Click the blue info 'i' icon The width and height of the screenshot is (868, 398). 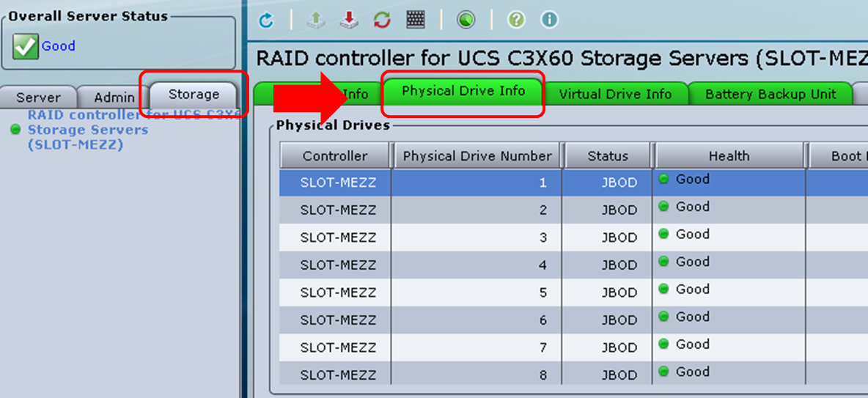coord(549,20)
